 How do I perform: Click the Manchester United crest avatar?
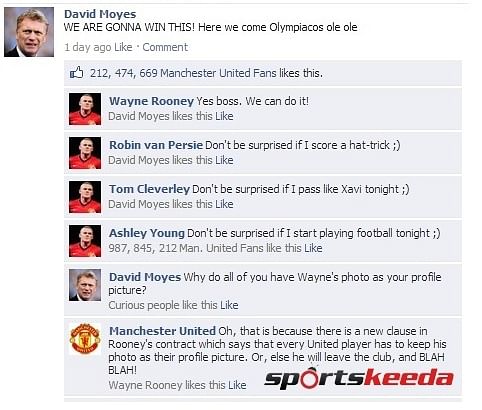tap(85, 339)
